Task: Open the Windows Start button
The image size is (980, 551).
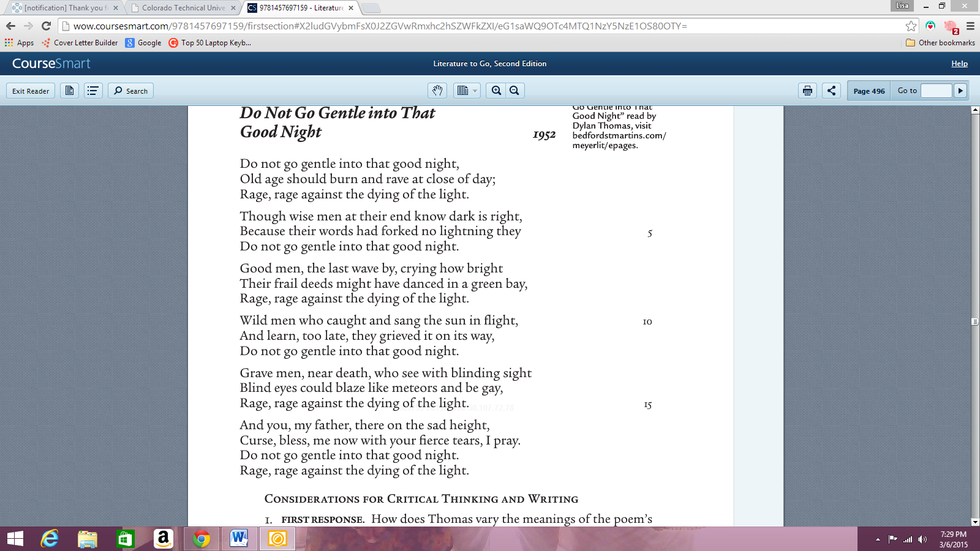Action: coord(15,539)
